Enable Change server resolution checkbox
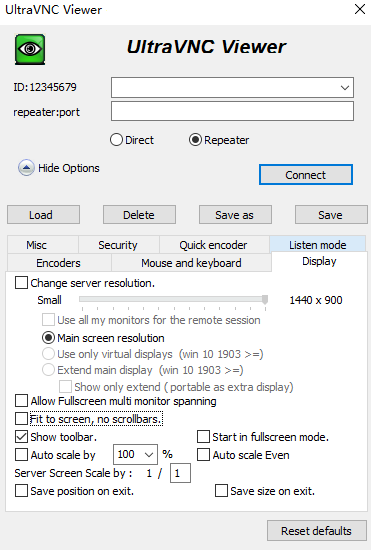Image resolution: width=371 pixels, height=550 pixels. [x=21, y=283]
